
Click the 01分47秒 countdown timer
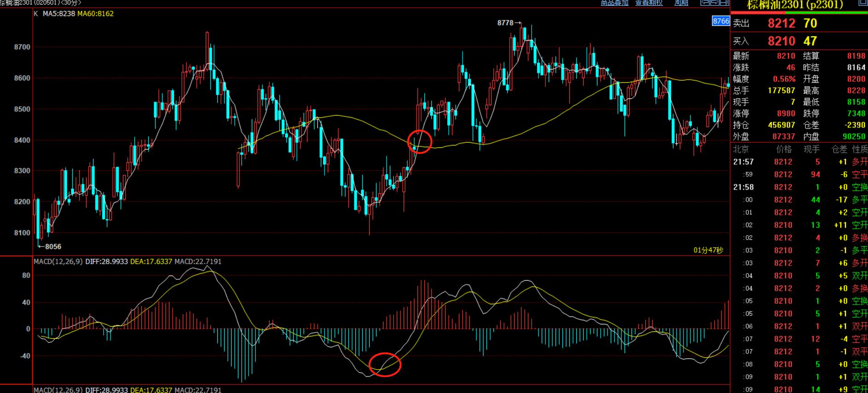tap(708, 250)
